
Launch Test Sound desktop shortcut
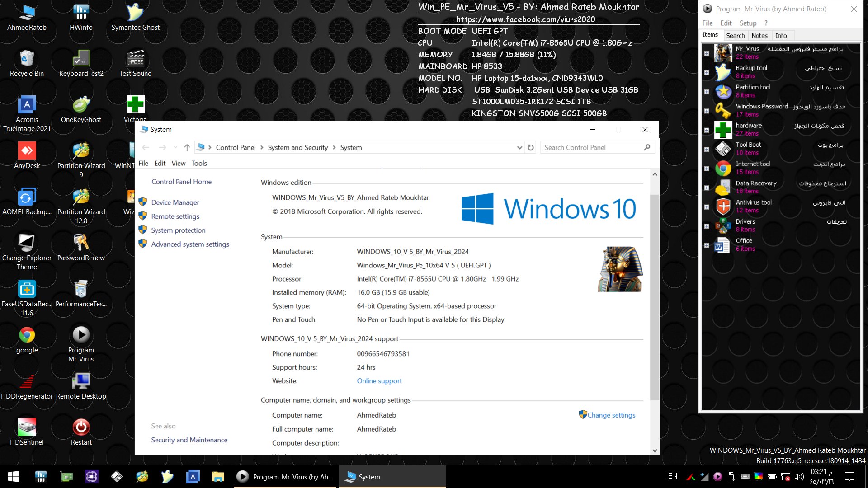pos(135,64)
